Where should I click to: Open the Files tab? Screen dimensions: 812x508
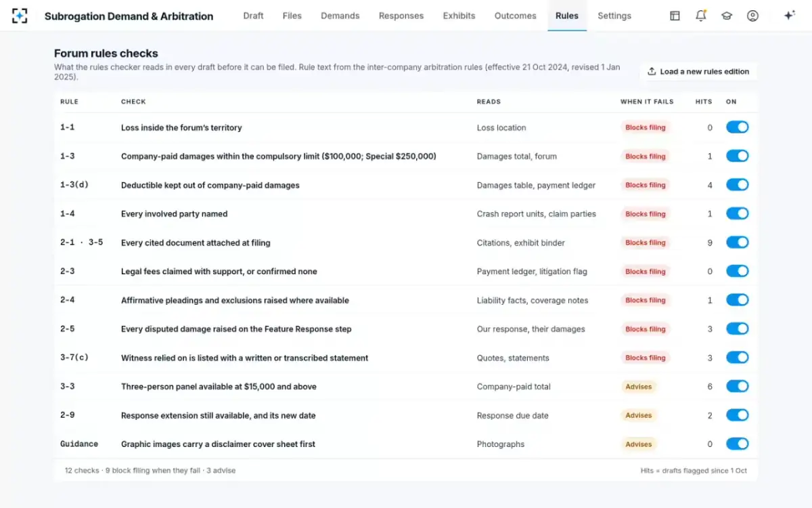pos(292,16)
